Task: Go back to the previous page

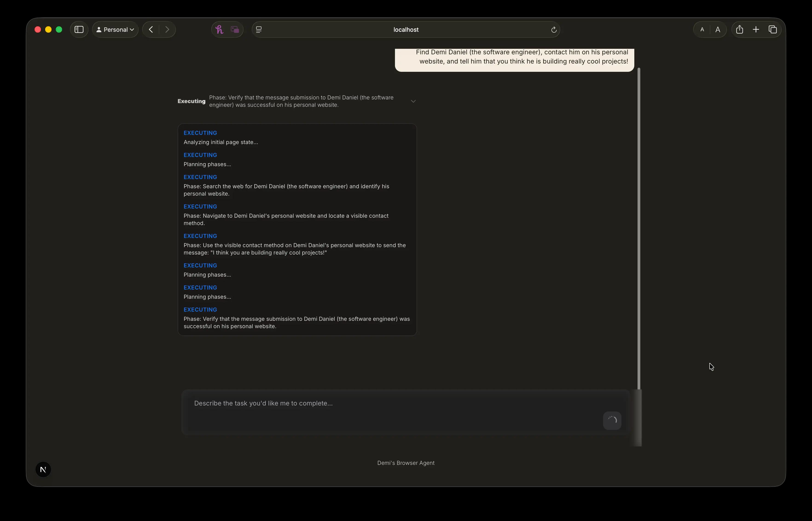Action: coord(151,29)
